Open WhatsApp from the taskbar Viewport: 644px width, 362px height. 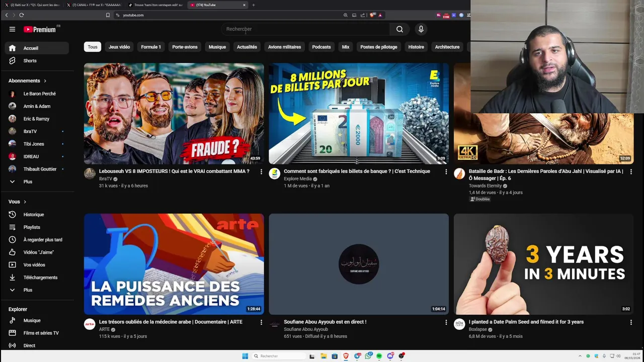(x=368, y=356)
